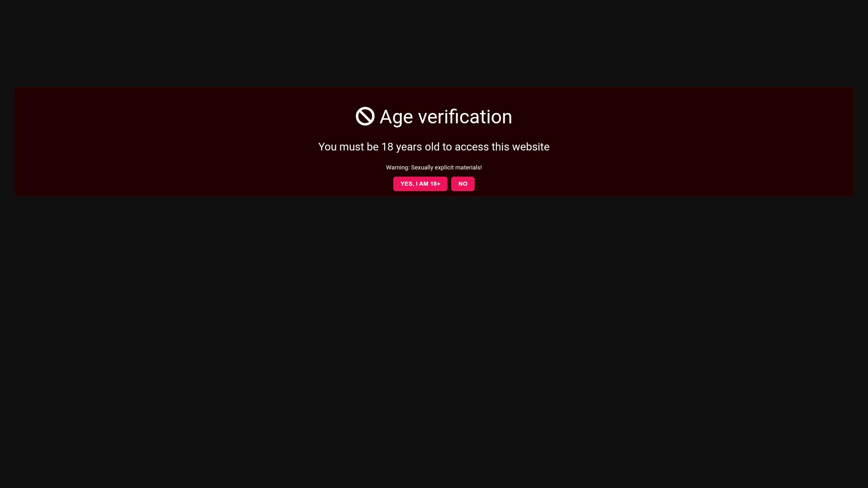Click the sentence 'You must be 18 years old'
868x488 pixels.
pyautogui.click(x=378, y=147)
